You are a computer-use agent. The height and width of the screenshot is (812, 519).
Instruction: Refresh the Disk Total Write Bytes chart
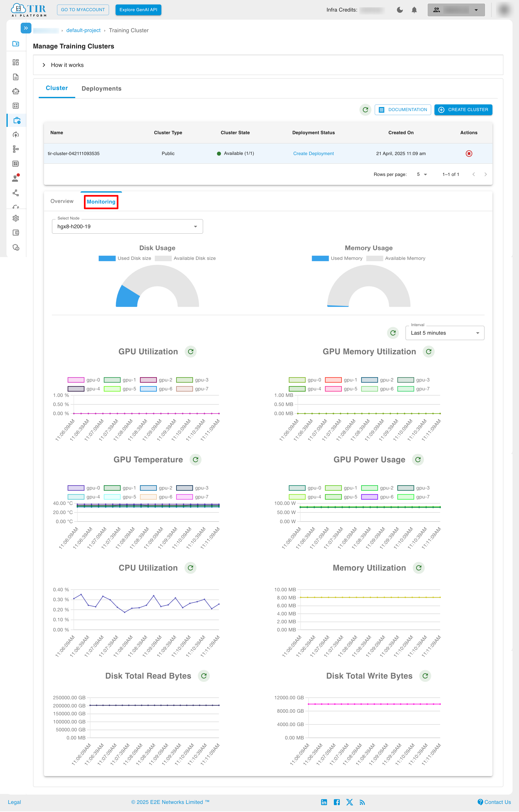click(x=425, y=676)
